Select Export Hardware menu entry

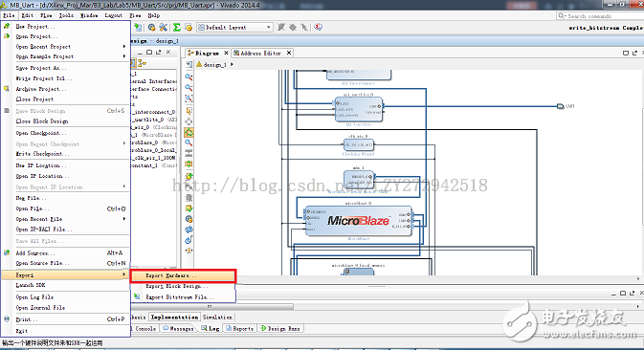pos(183,275)
